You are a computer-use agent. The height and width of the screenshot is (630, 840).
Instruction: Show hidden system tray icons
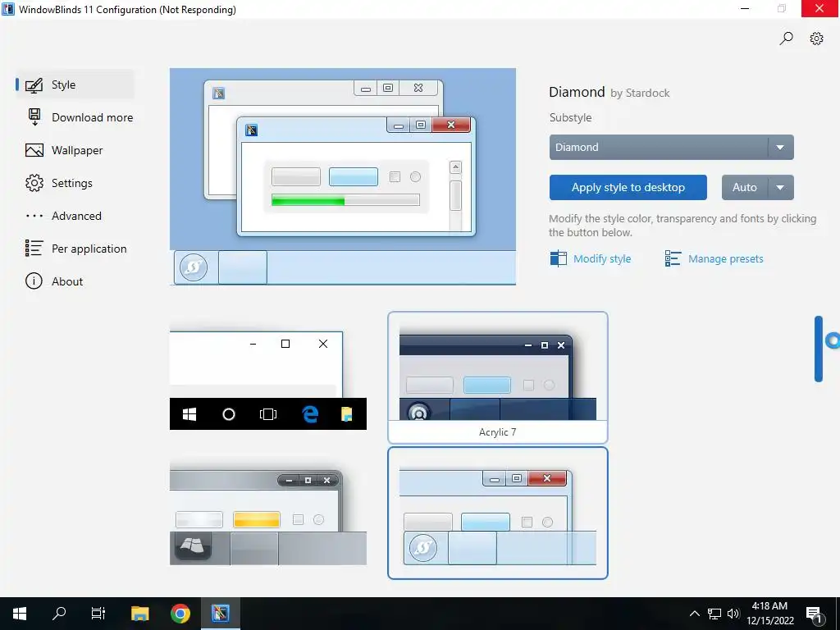(x=694, y=614)
